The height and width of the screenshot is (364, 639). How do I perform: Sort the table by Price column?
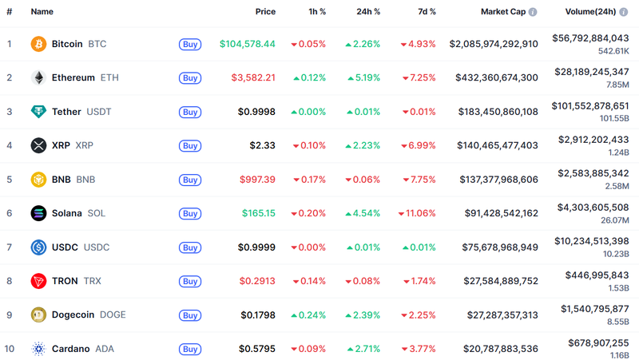265,12
